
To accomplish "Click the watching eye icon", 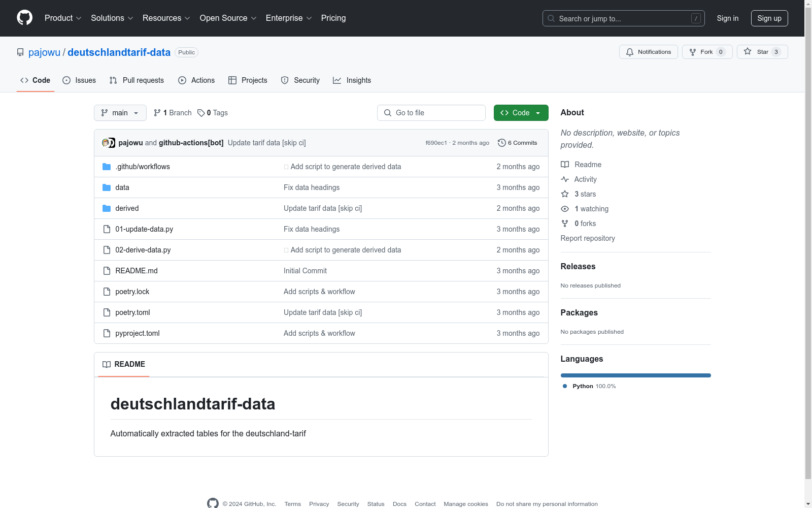I will (x=565, y=209).
